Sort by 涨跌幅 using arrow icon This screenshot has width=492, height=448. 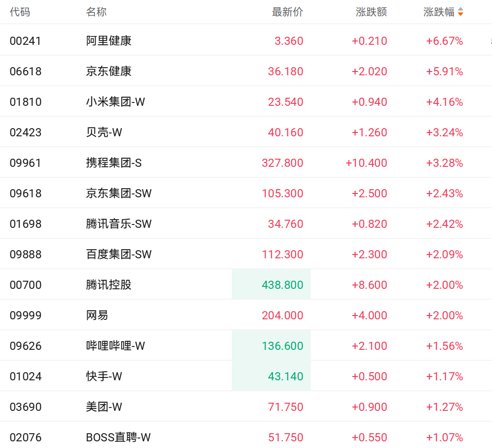461,12
